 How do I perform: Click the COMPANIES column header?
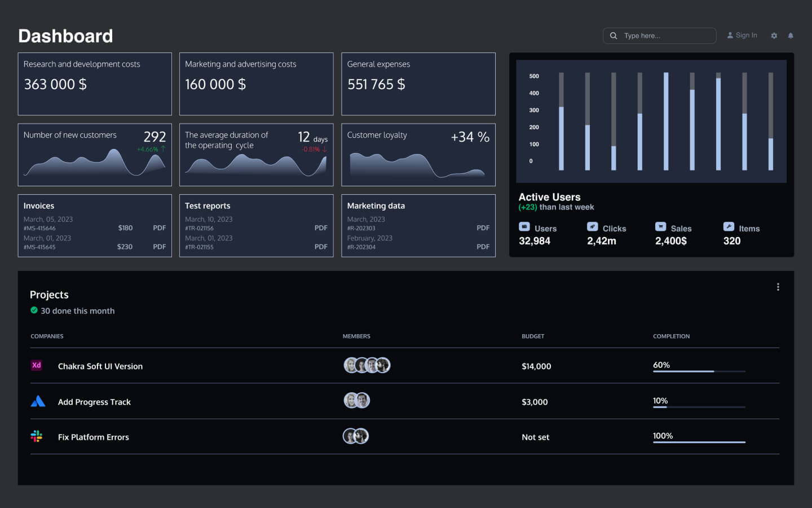pos(47,336)
